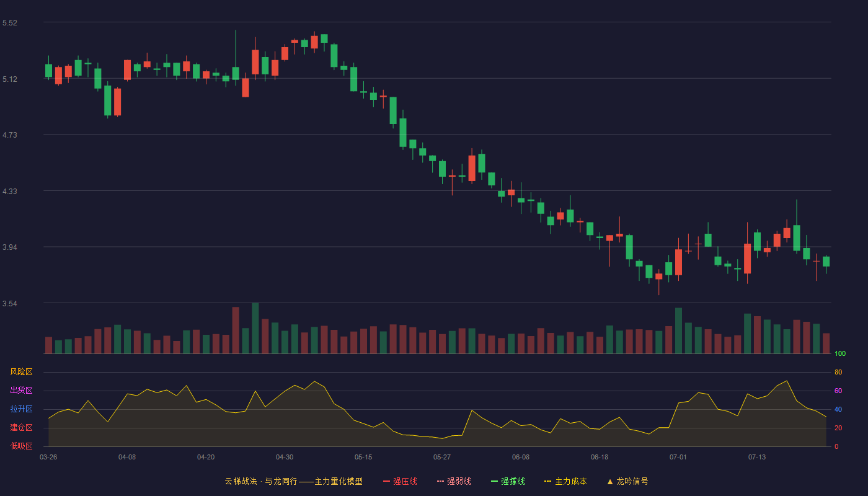This screenshot has height=496, width=868.
Task: Click the 3.54 price axis label
Action: (10, 304)
